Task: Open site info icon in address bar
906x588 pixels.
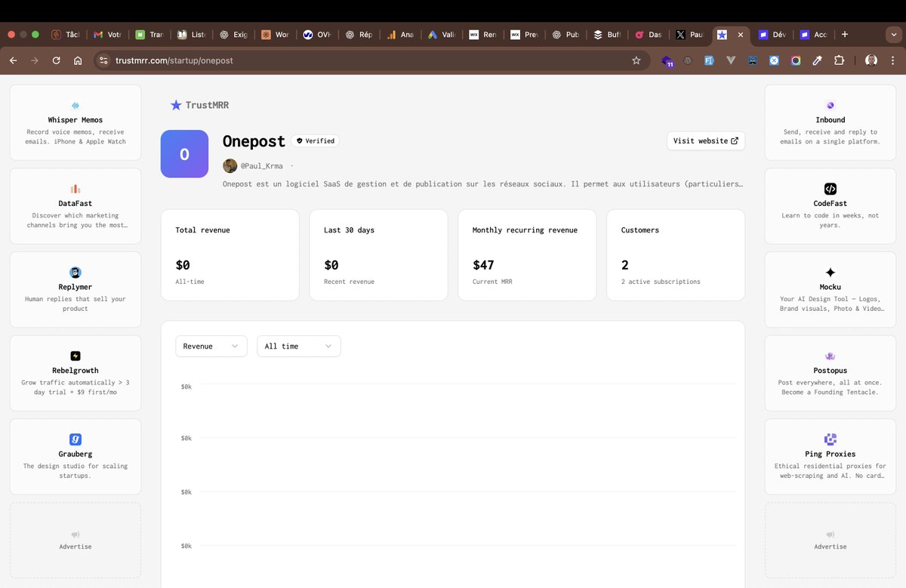Action: 104,60
